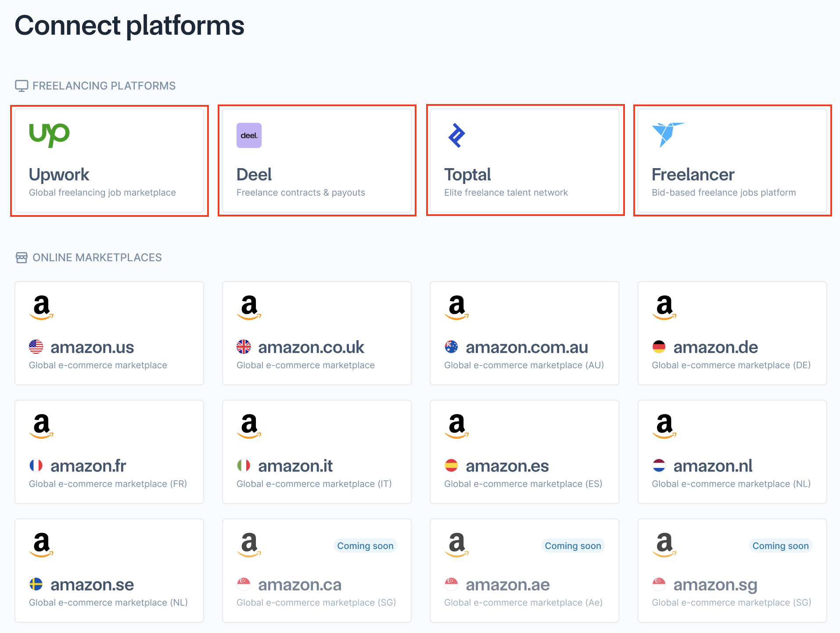Open the amazon.es marketplace card
Screen dimensions: 840x633
(524, 451)
